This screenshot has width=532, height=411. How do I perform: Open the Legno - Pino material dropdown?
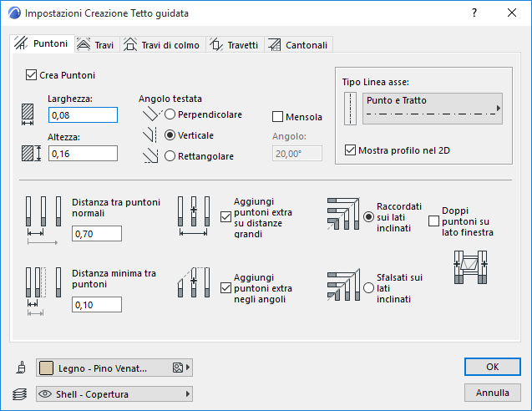click(114, 368)
